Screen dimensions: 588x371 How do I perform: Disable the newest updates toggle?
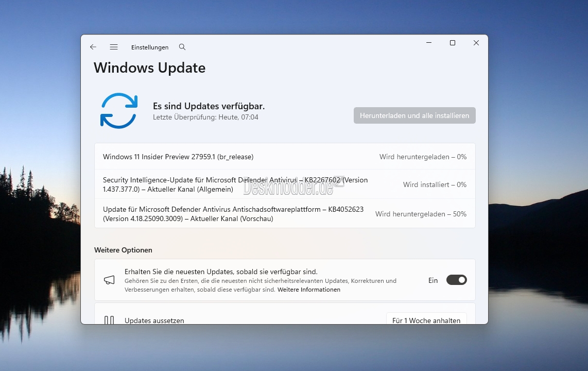tap(456, 280)
